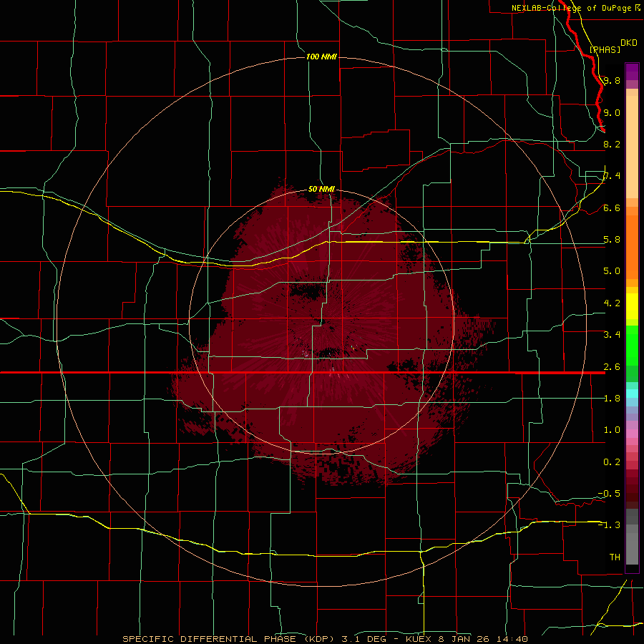Viewport: 644px width, 644px height.
Task: Click the "DKD" label above the legend
Action: pyautogui.click(x=628, y=43)
